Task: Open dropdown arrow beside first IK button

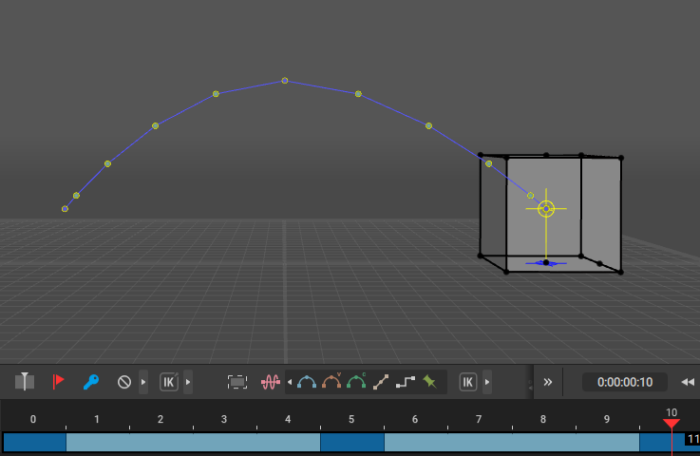Action: 187,381
